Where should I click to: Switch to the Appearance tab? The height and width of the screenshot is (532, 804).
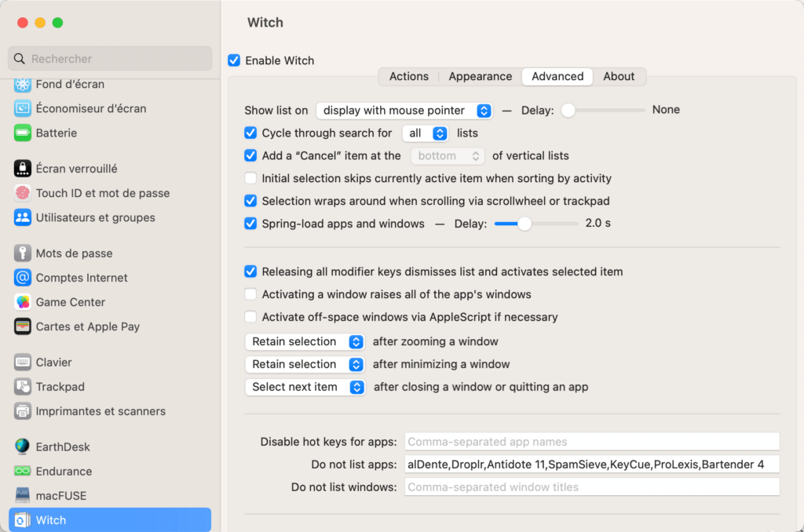coord(480,76)
